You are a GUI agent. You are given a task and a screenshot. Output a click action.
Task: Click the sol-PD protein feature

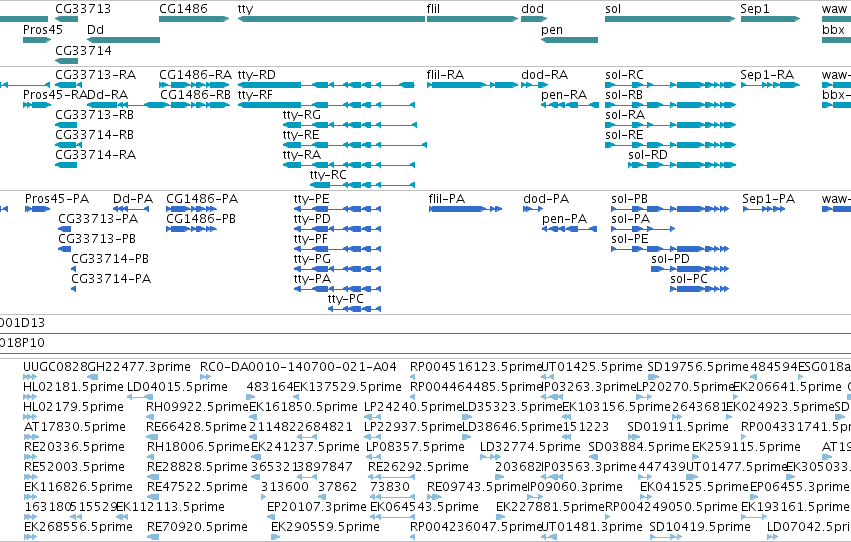[690, 269]
